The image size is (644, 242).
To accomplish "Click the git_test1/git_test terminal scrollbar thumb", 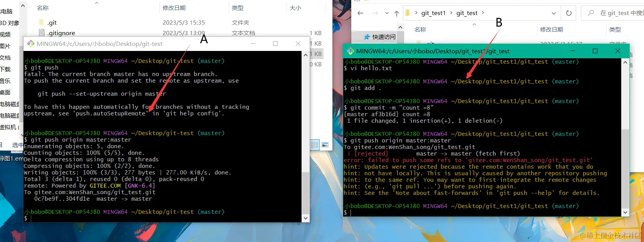I will (626, 169).
